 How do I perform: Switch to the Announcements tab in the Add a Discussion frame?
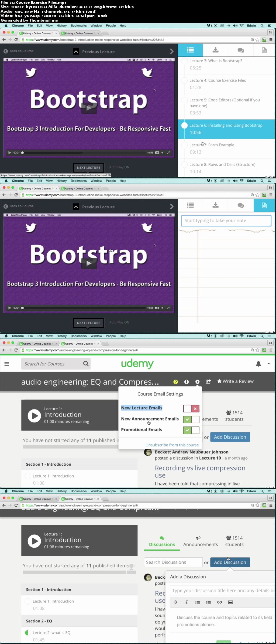click(x=201, y=542)
